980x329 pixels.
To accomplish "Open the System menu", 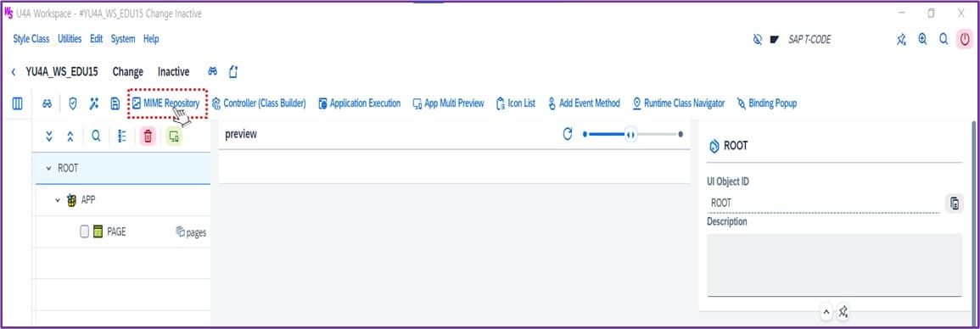I will pos(123,39).
